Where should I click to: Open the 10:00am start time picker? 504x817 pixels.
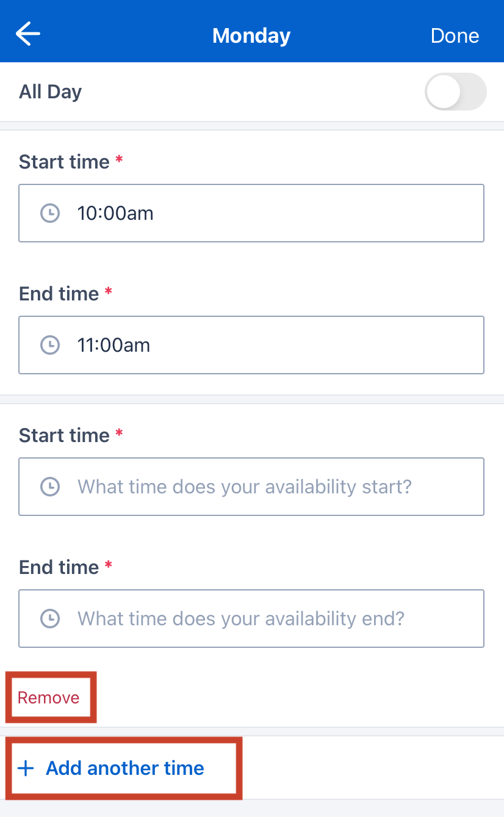[251, 213]
